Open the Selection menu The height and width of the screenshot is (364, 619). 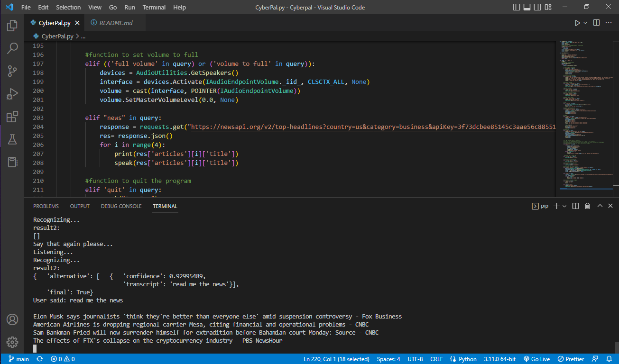[68, 7]
